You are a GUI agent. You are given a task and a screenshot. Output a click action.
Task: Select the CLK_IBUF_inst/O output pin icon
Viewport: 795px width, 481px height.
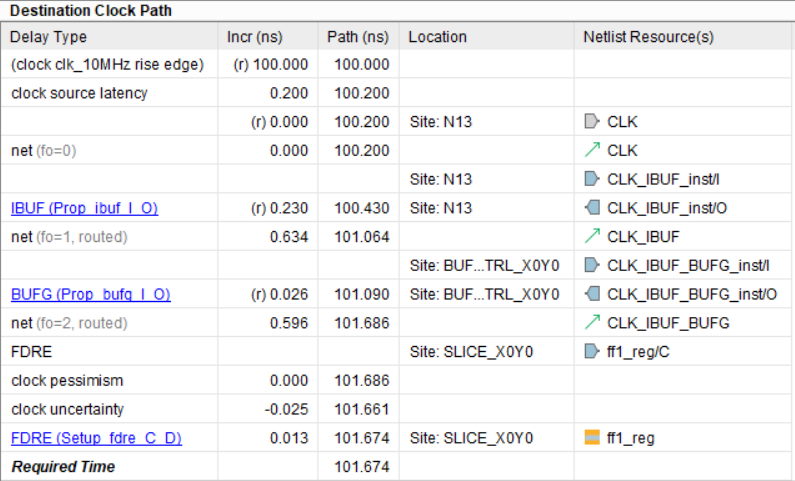pyautogui.click(x=592, y=208)
